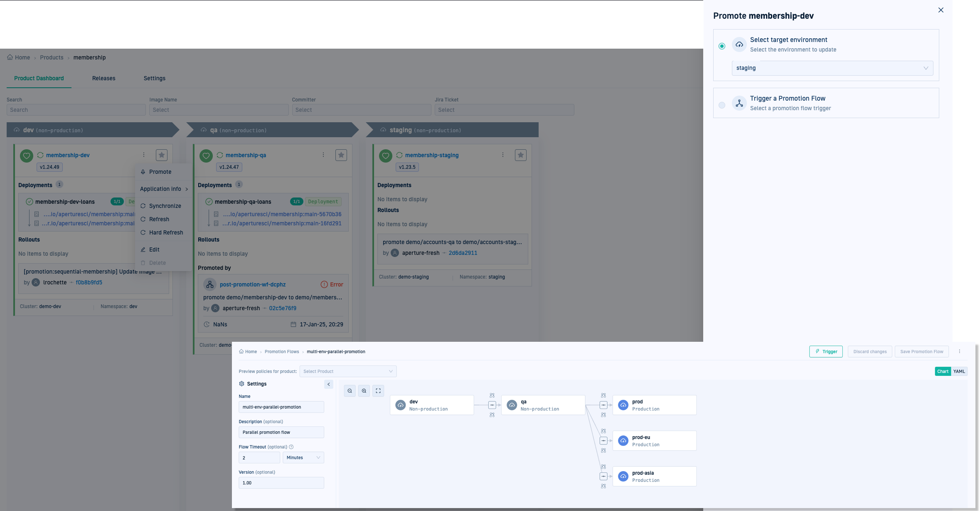Select the Trigger a Promotion Flow radio button
The image size is (980, 511).
722,105
